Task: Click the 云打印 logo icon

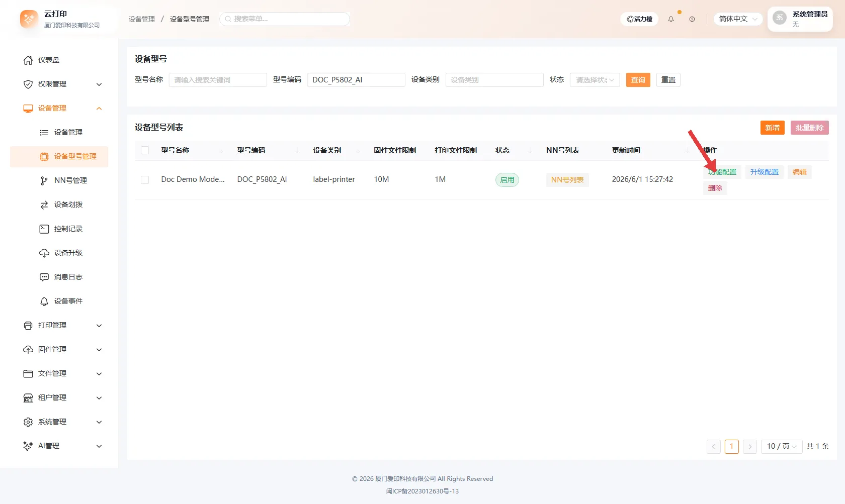Action: [29, 19]
